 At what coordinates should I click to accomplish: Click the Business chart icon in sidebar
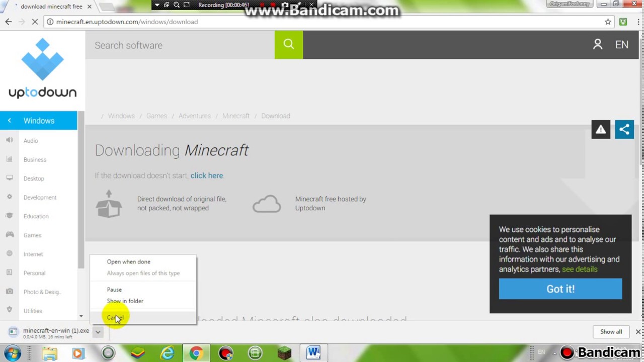coord(9,159)
